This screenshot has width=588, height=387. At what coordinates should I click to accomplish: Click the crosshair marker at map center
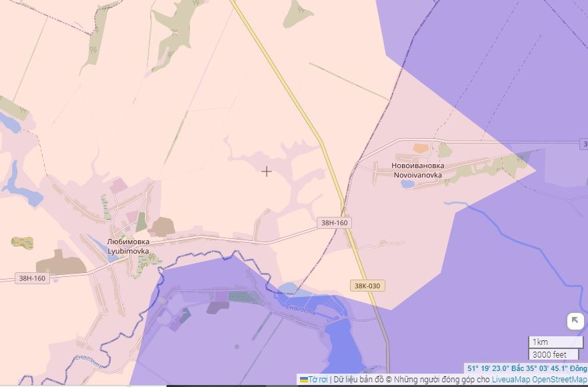click(267, 171)
